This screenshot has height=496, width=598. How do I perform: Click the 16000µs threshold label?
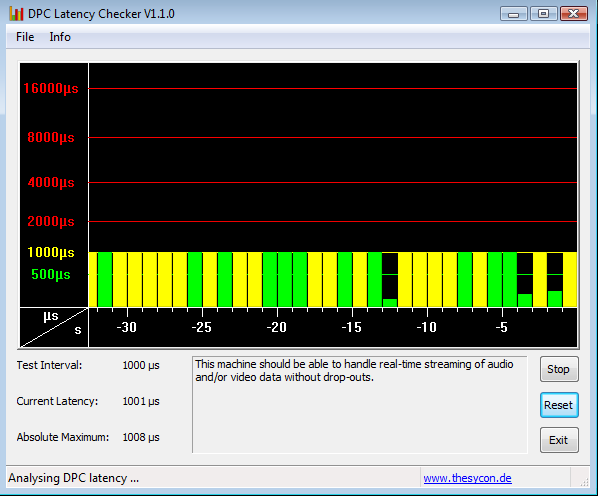[51, 88]
